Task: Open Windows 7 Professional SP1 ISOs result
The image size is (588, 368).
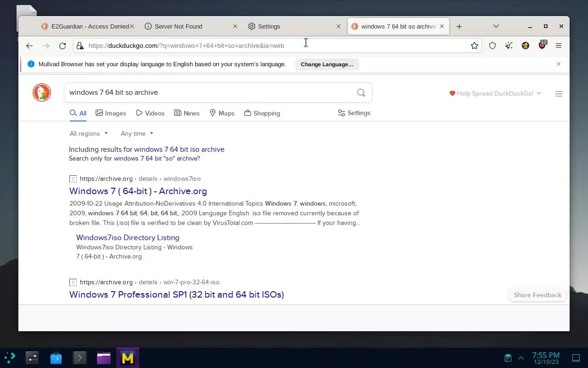Action: coord(176,294)
